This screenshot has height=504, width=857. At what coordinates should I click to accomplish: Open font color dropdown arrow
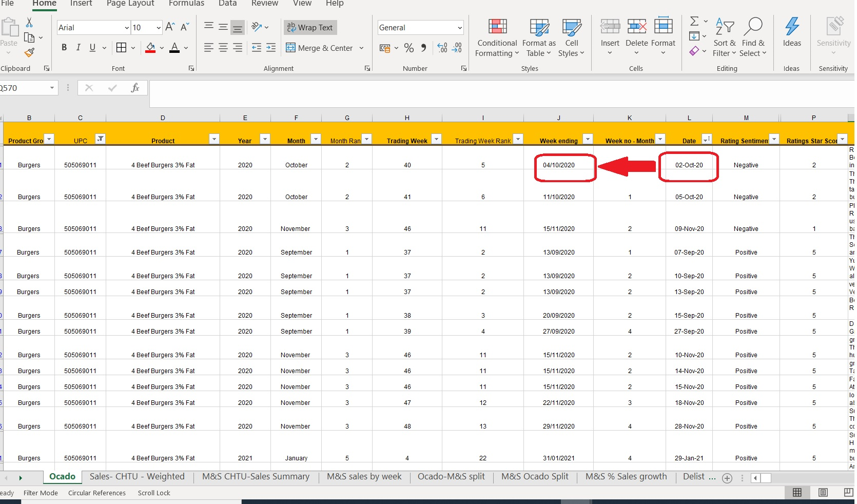[x=186, y=48]
